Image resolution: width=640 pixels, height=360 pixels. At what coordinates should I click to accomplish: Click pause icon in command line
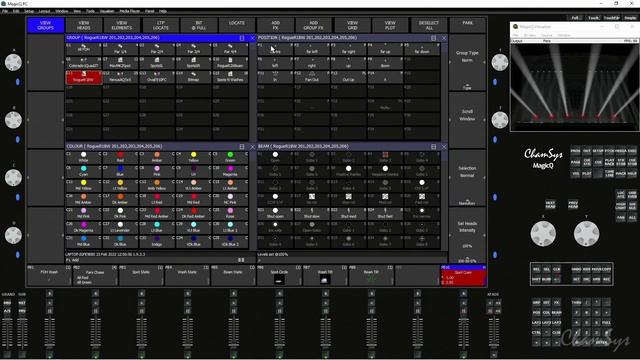[x=241, y=260]
